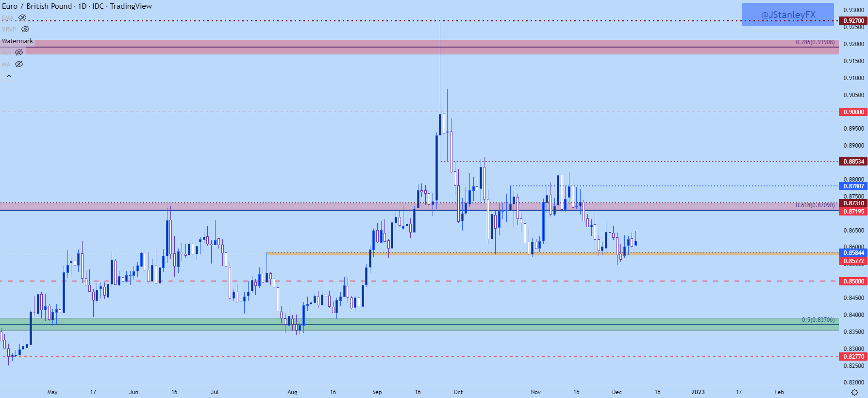Image resolution: width=868 pixels, height=398 pixels.
Task: Select the 0.618(0.87090) Fibonacci level label
Action: [x=815, y=205]
